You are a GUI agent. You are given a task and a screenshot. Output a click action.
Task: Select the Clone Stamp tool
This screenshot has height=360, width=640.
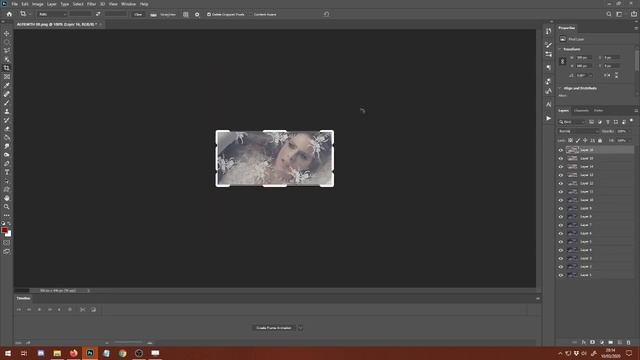pyautogui.click(x=7, y=111)
